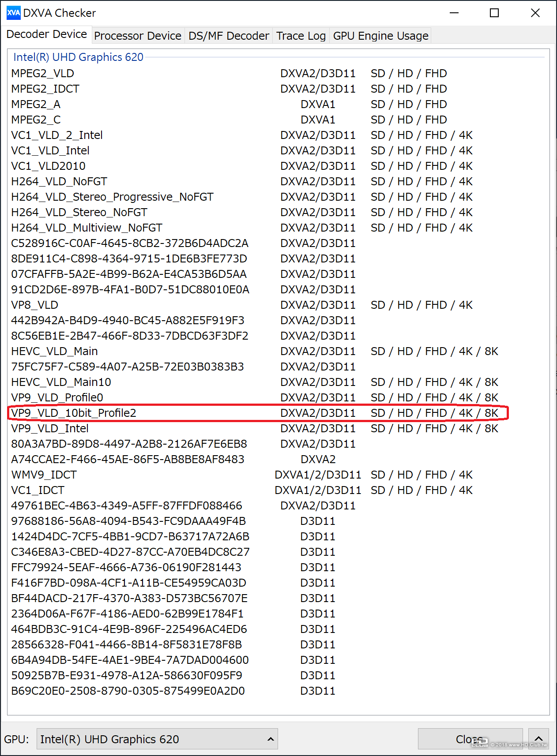Open the Trace Log tab
Image resolution: width=557 pixels, height=756 pixels.
301,36
